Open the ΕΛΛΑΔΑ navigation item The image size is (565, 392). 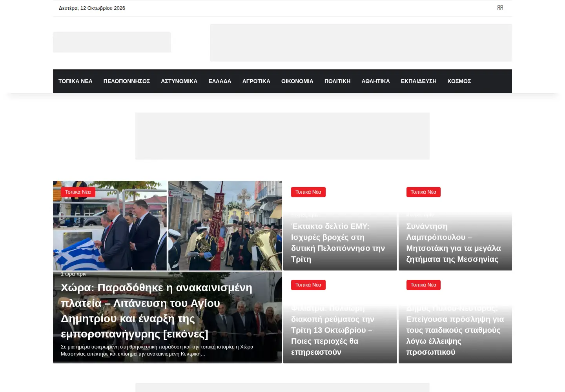220,81
